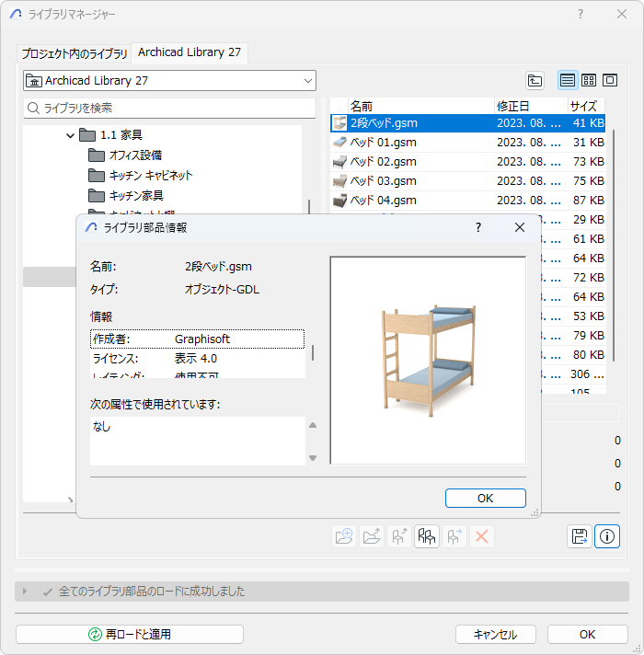Select the Archicad Library 27 tab

coord(190,52)
